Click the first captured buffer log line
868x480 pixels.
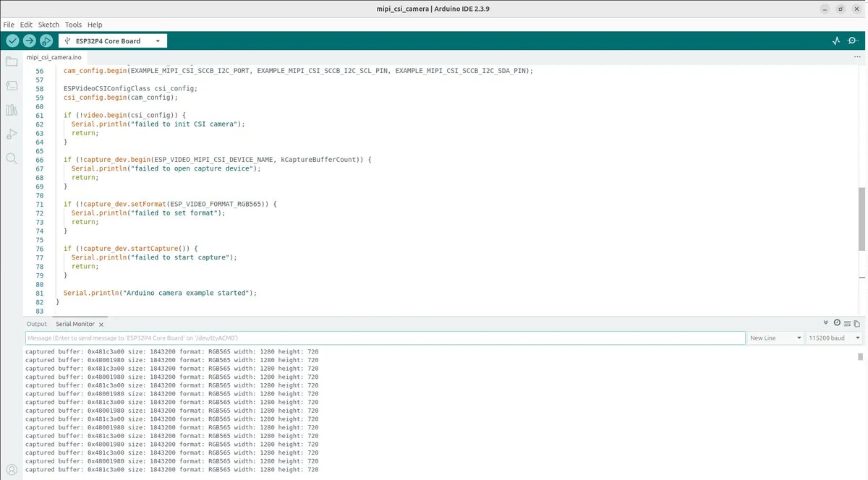(171, 351)
